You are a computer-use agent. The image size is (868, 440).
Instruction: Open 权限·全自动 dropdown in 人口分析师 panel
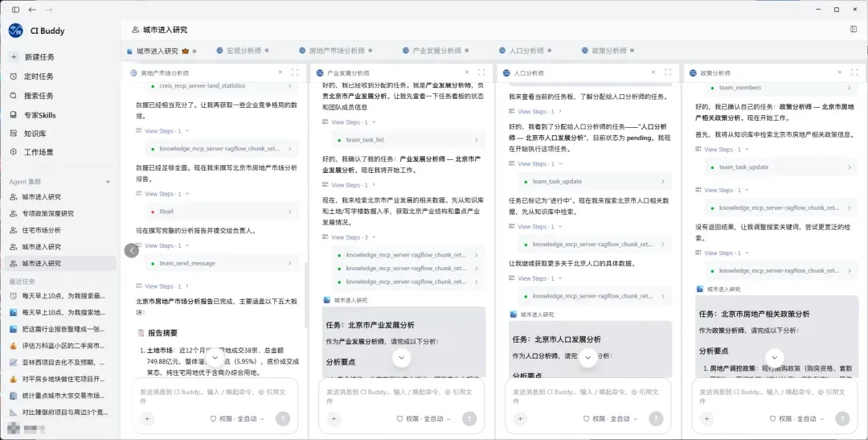pyautogui.click(x=611, y=419)
